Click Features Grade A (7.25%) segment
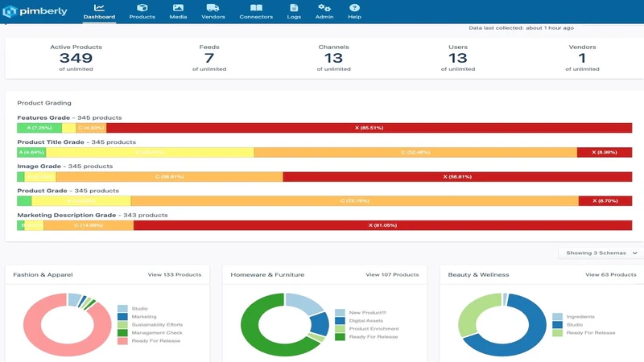This screenshot has height=362, width=644. [39, 128]
